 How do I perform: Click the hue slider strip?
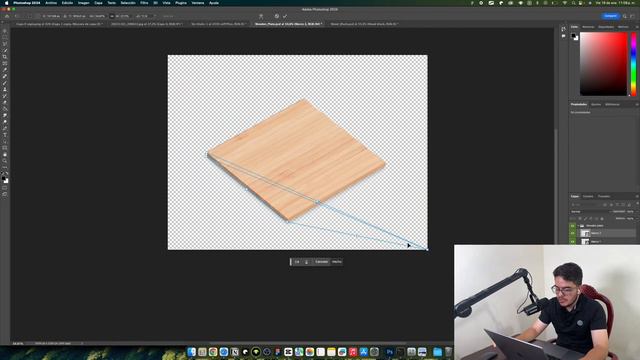(x=633, y=64)
